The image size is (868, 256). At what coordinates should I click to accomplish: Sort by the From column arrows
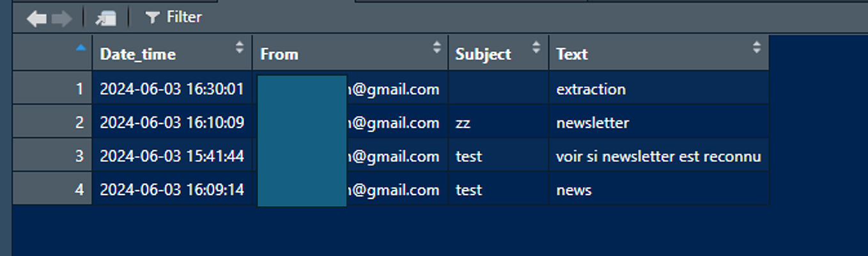(x=437, y=47)
